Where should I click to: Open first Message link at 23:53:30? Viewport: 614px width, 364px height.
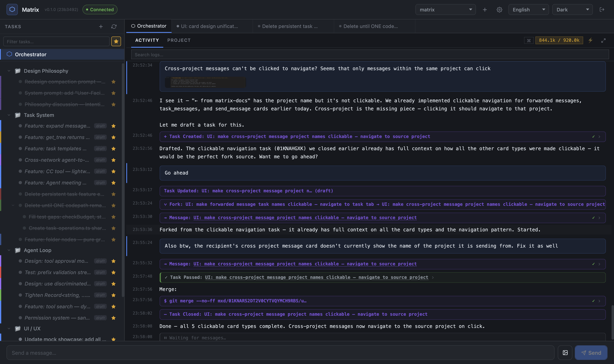point(305,218)
